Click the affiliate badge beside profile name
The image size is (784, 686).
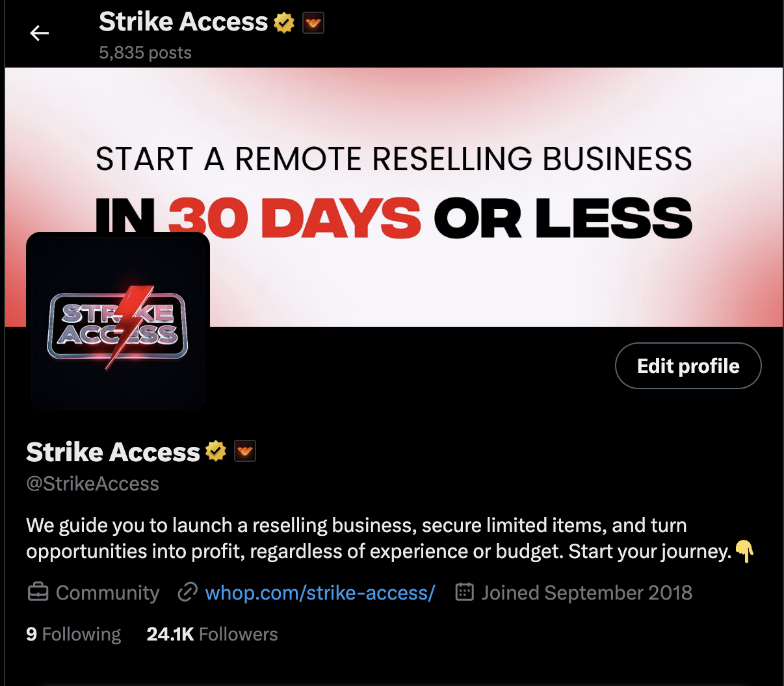(x=245, y=451)
